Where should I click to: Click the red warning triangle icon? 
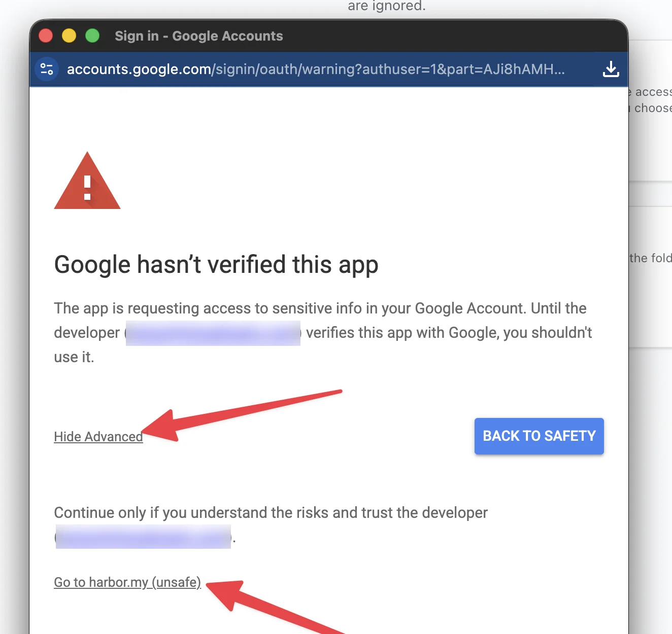87,181
